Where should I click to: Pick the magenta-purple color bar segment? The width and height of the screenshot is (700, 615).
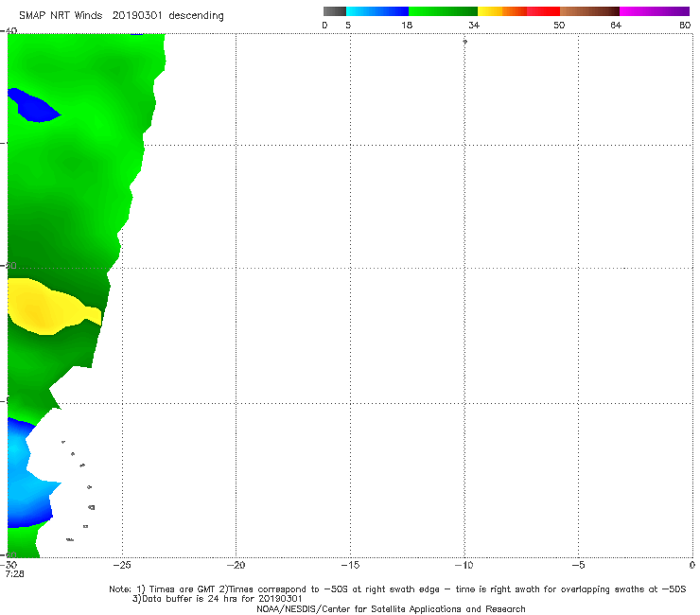[x=655, y=11]
